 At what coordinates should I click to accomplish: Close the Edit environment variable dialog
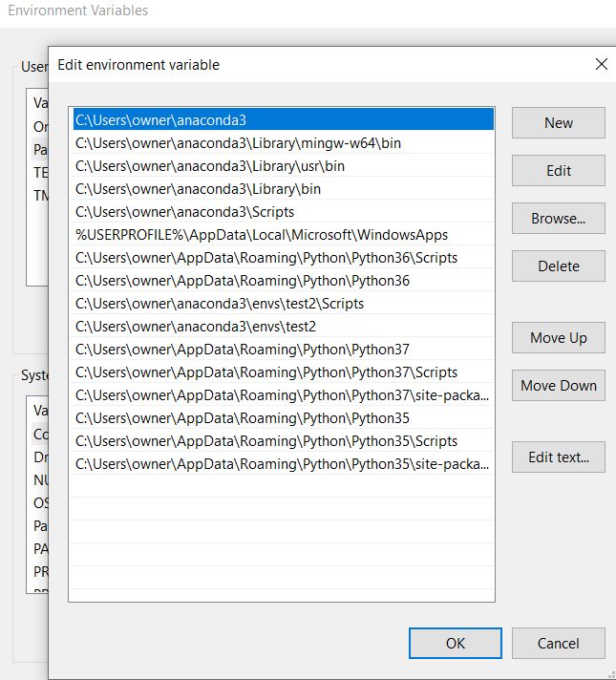point(602,64)
